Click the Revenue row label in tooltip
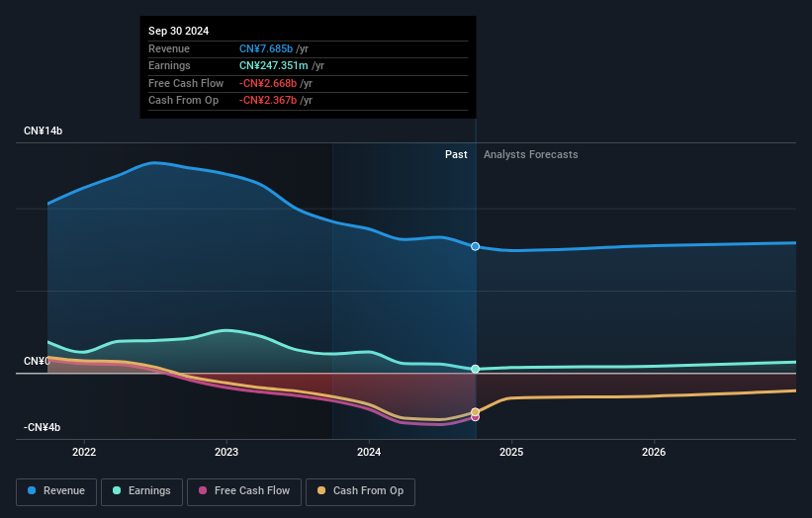Image resolution: width=812 pixels, height=518 pixels. click(169, 48)
